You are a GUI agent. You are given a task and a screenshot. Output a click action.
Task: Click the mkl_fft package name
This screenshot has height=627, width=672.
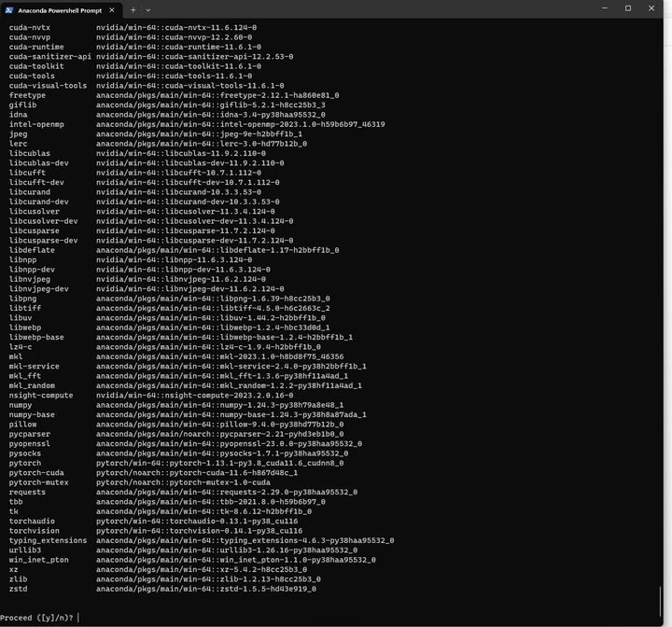(25, 376)
